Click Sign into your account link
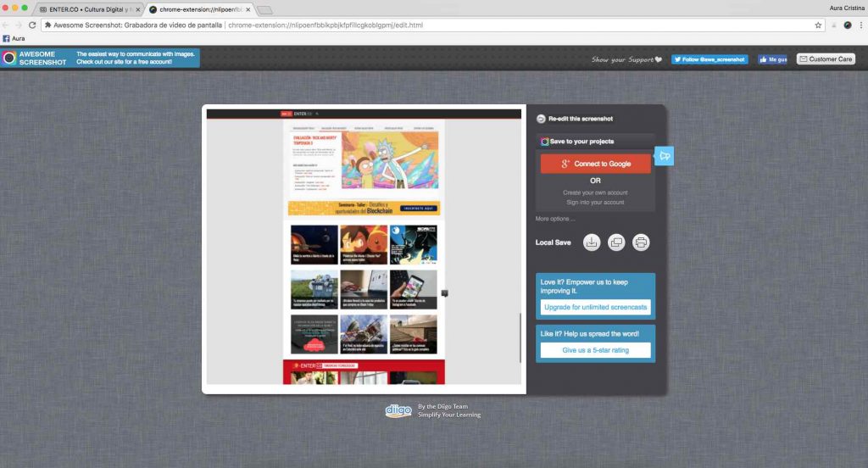868x468 pixels. 595,203
